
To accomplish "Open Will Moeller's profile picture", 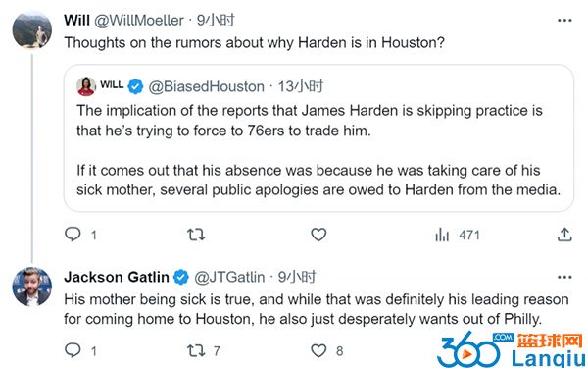I will point(32,29).
